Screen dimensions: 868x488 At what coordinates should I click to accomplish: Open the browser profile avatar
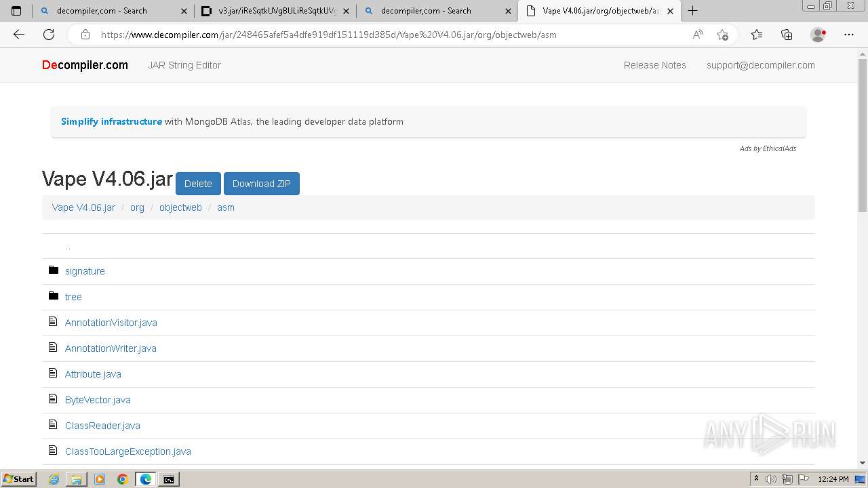pyautogui.click(x=818, y=35)
